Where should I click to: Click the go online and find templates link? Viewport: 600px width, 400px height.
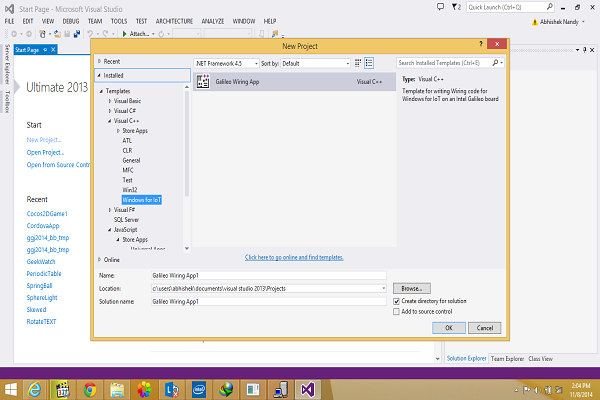pos(294,257)
